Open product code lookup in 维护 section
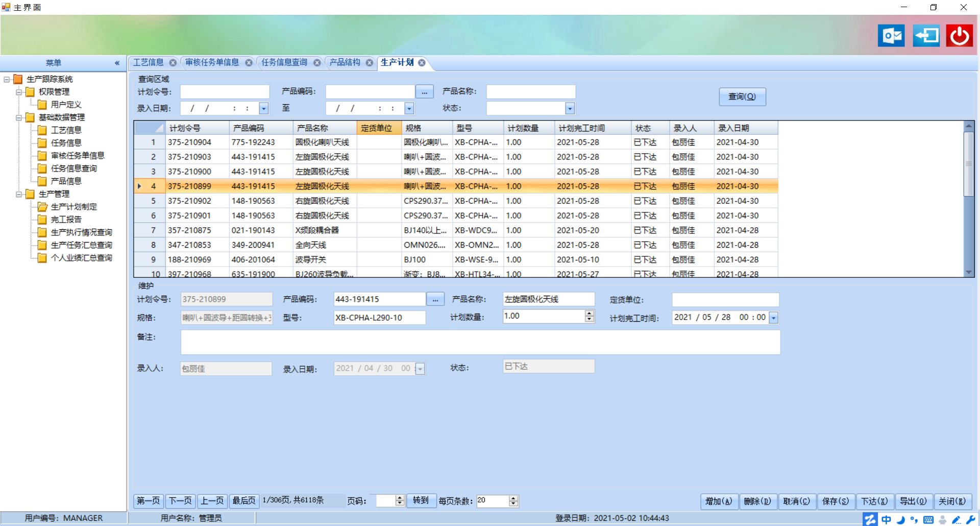Screen dimensions: 980x526 coord(435,299)
